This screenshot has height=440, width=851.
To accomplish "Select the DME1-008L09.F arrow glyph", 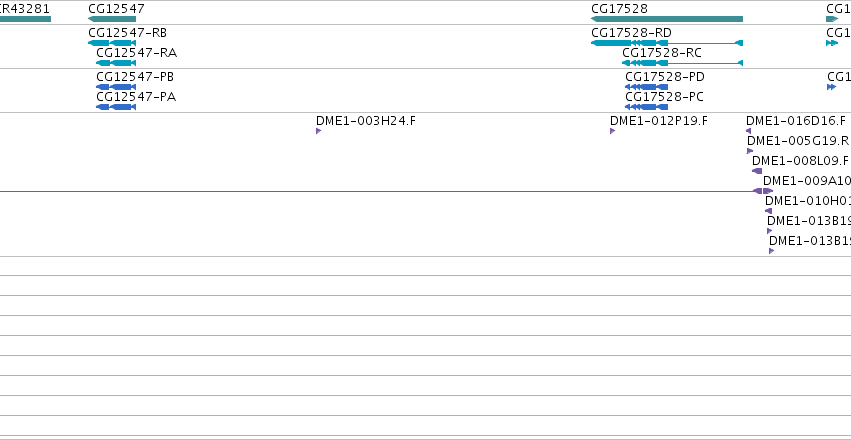I will 757,171.
